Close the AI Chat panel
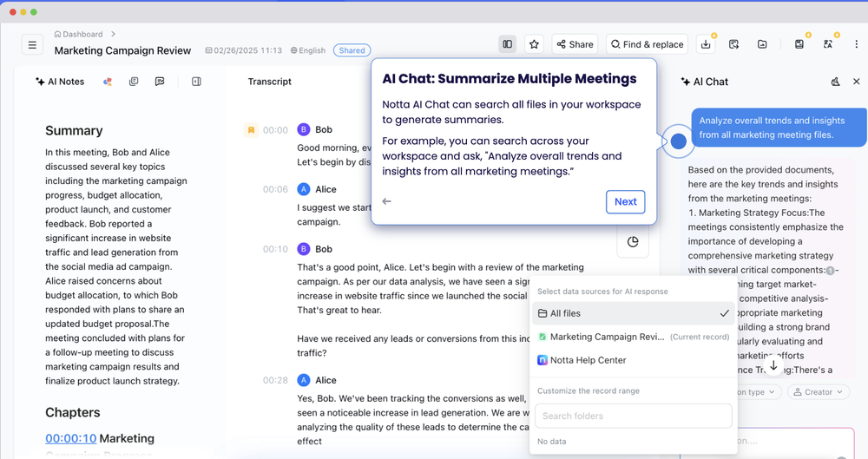This screenshot has height=459, width=868. coord(857,82)
